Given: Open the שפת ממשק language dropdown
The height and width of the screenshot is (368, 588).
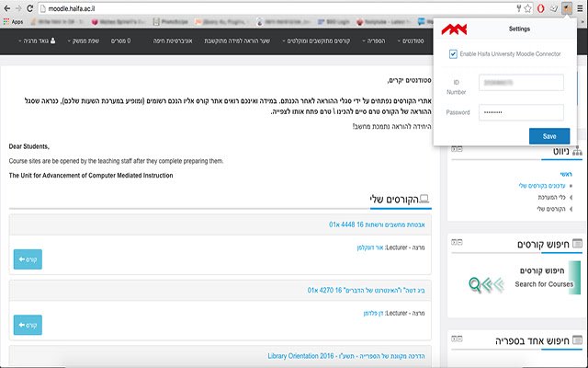Looking at the screenshot, I should [x=84, y=40].
